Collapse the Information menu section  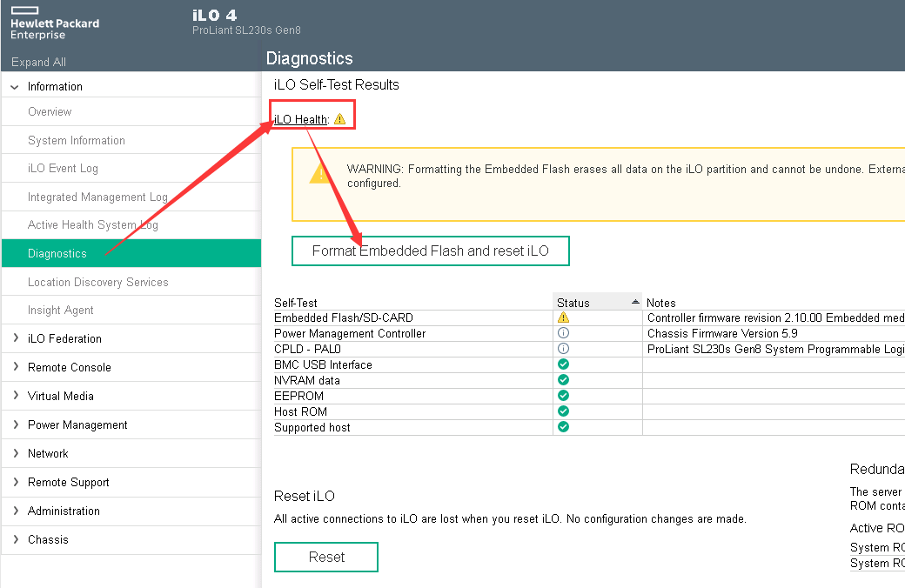point(15,87)
